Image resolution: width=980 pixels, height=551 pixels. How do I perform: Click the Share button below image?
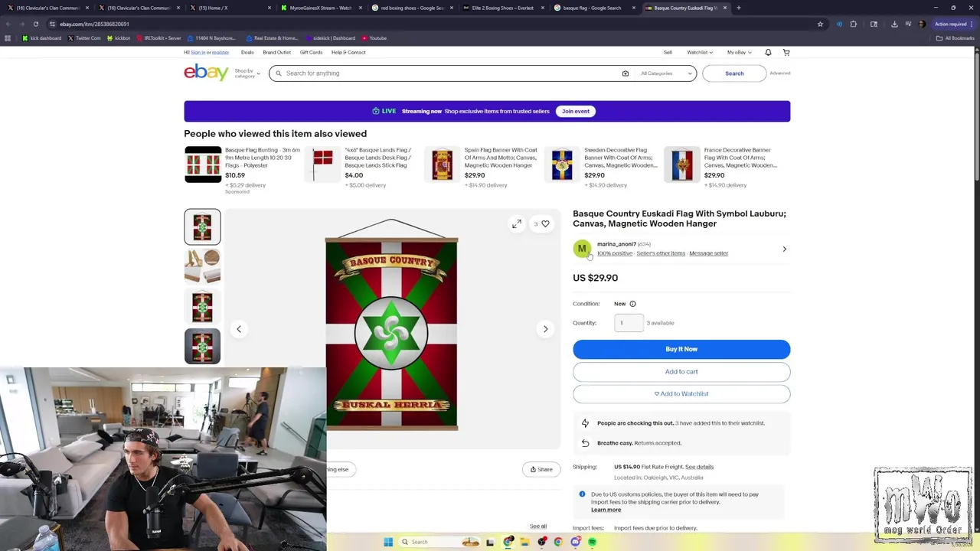click(541, 469)
